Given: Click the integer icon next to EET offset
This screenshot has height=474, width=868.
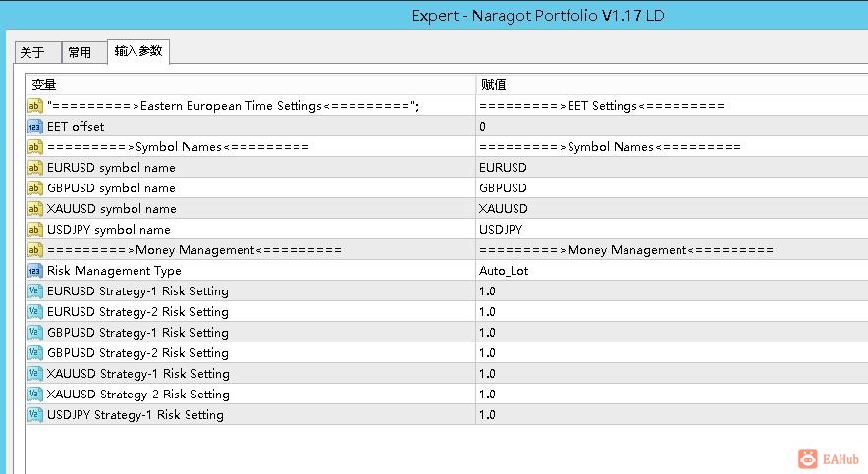Looking at the screenshot, I should point(35,127).
